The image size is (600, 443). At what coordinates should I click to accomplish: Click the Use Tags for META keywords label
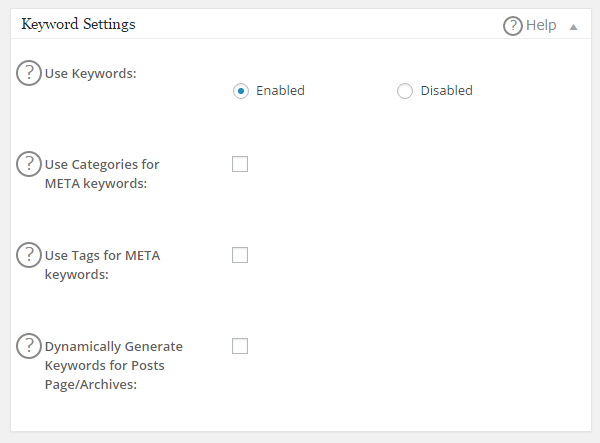pos(102,265)
